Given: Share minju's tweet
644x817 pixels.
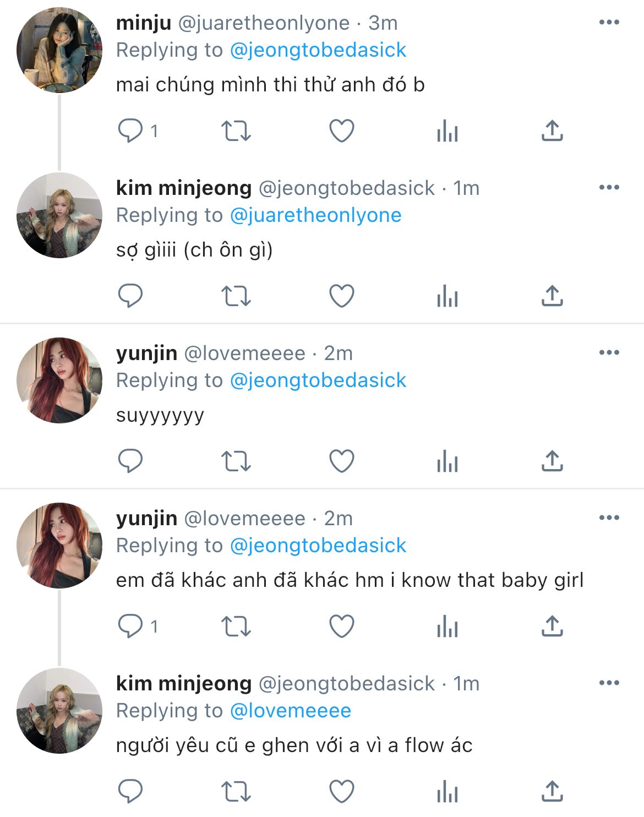Looking at the screenshot, I should tap(552, 131).
